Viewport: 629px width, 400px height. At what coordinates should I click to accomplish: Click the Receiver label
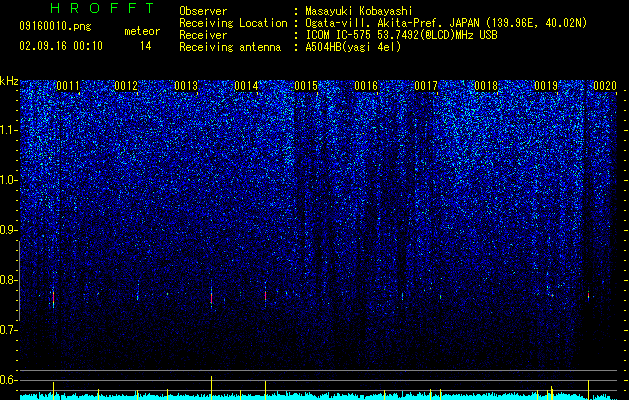[203, 35]
